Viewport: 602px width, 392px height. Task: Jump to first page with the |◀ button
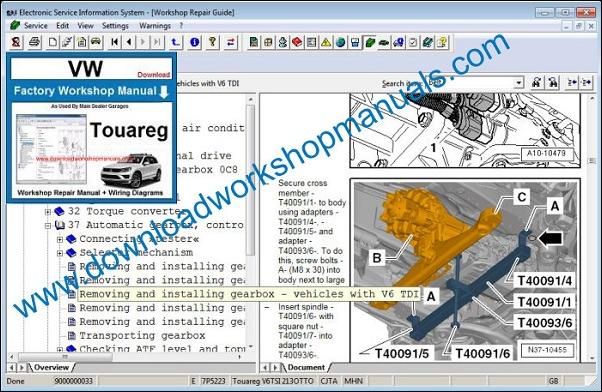tap(114, 42)
